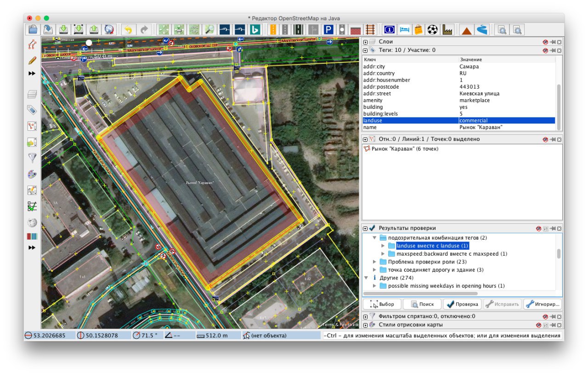Image resolution: width=588 pixels, height=375 pixels.
Task: Click the Проверка button
Action: [462, 304]
